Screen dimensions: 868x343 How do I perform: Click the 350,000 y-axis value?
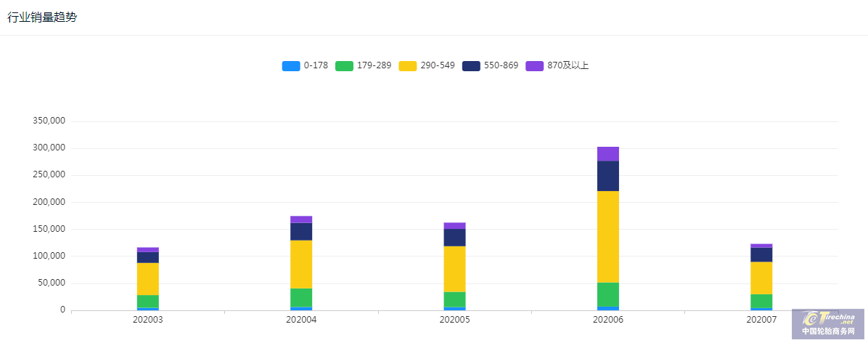[x=50, y=121]
